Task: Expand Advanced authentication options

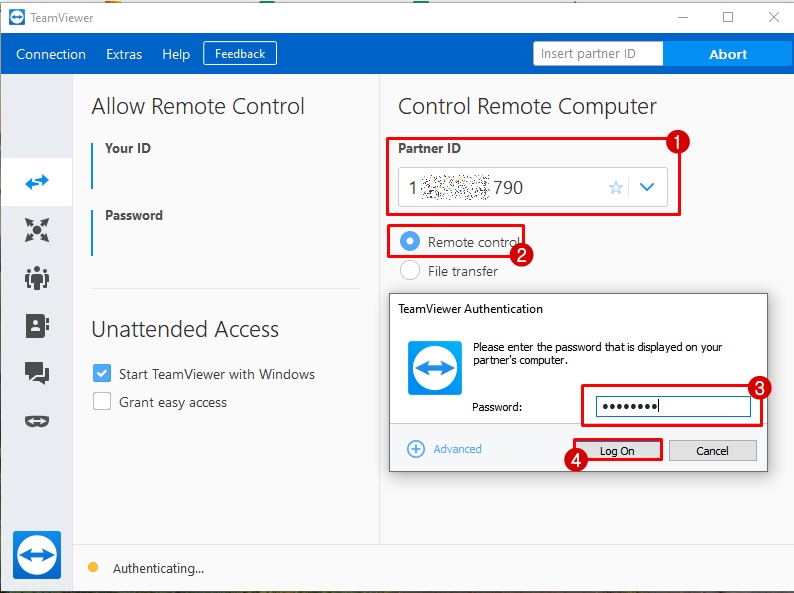Action: tap(457, 449)
